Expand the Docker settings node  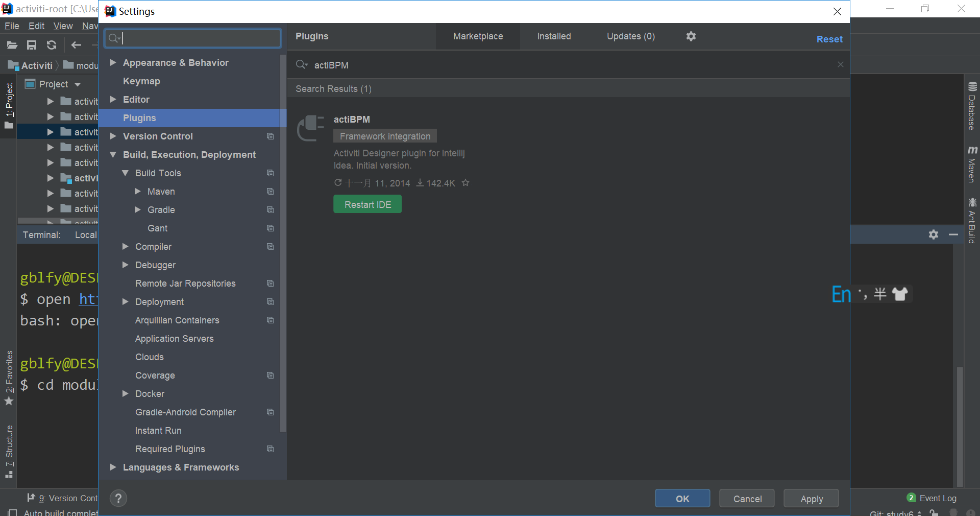[x=126, y=393]
